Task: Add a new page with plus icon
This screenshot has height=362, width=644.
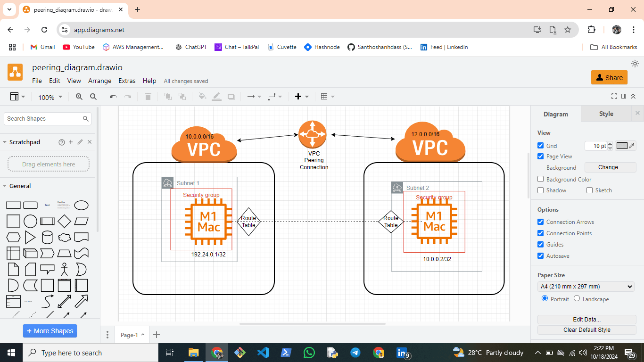Action: [157, 335]
